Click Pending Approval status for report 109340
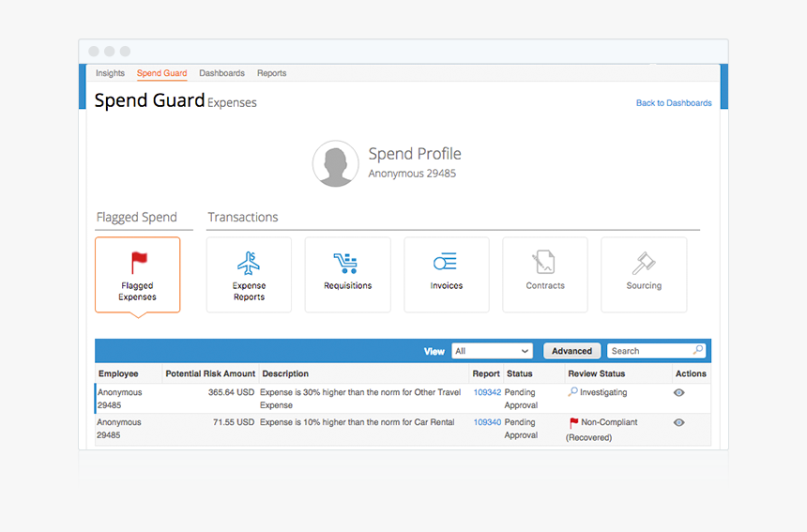807x532 pixels. [x=521, y=428]
